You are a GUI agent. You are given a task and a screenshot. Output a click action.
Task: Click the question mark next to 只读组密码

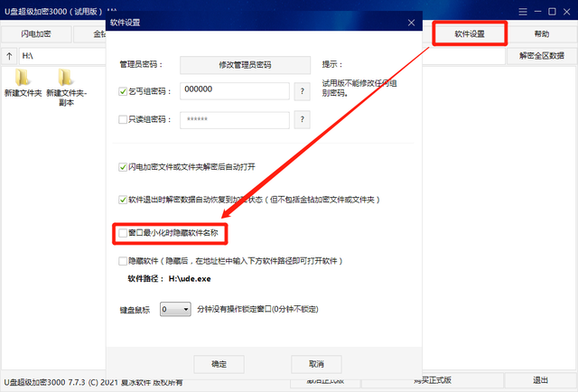coord(303,119)
